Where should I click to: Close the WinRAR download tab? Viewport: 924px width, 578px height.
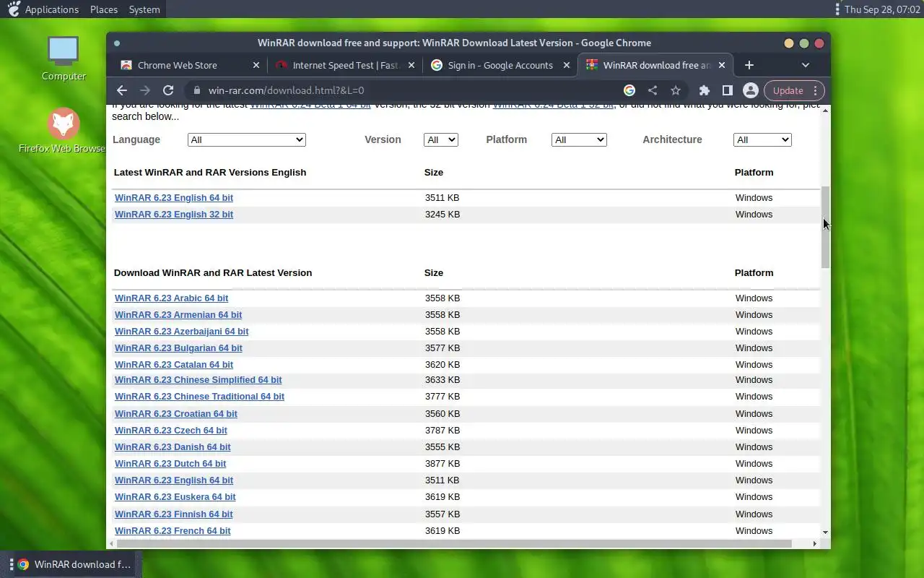[722, 65]
